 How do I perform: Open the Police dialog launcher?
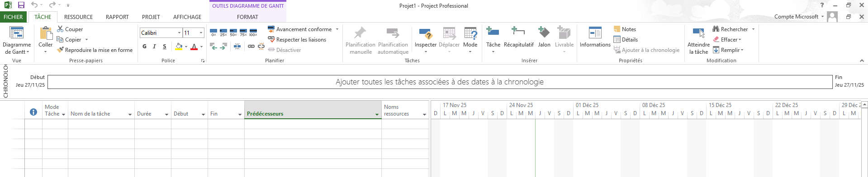(203, 60)
